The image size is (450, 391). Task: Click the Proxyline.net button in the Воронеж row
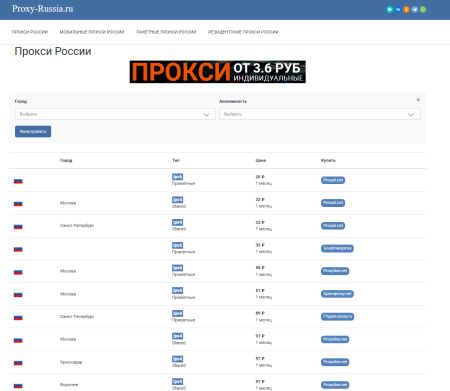pos(335,385)
